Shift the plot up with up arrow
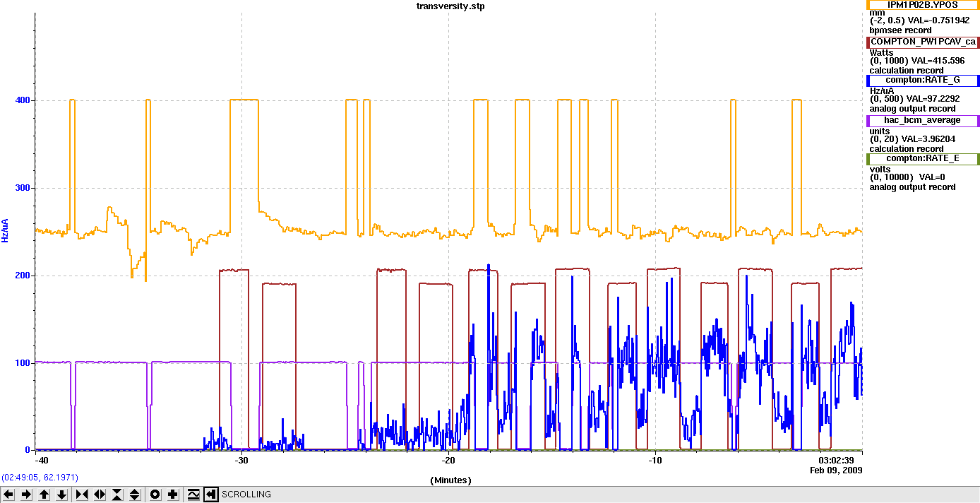Viewport: 980px width, 503px height. click(x=44, y=495)
